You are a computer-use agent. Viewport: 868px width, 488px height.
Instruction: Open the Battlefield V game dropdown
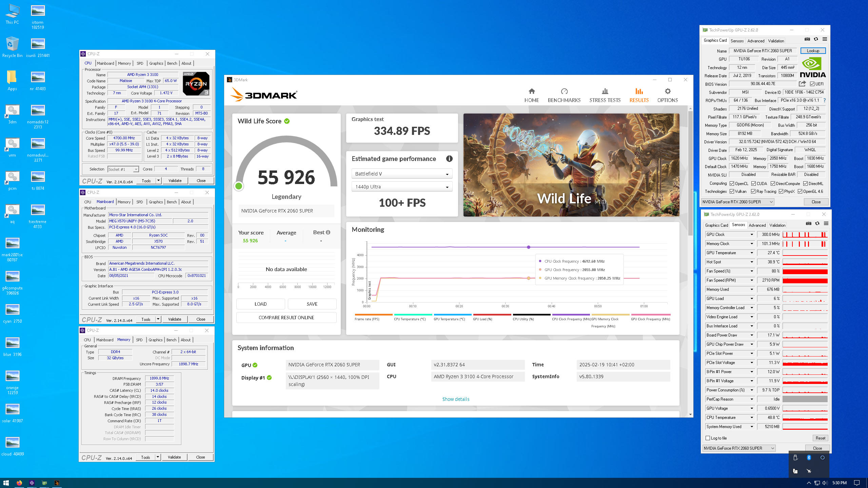402,174
